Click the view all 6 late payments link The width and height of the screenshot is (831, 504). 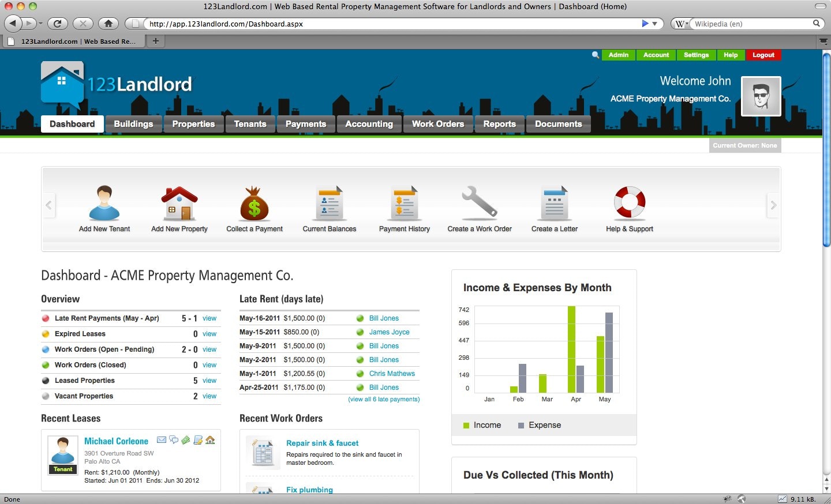[x=384, y=399]
